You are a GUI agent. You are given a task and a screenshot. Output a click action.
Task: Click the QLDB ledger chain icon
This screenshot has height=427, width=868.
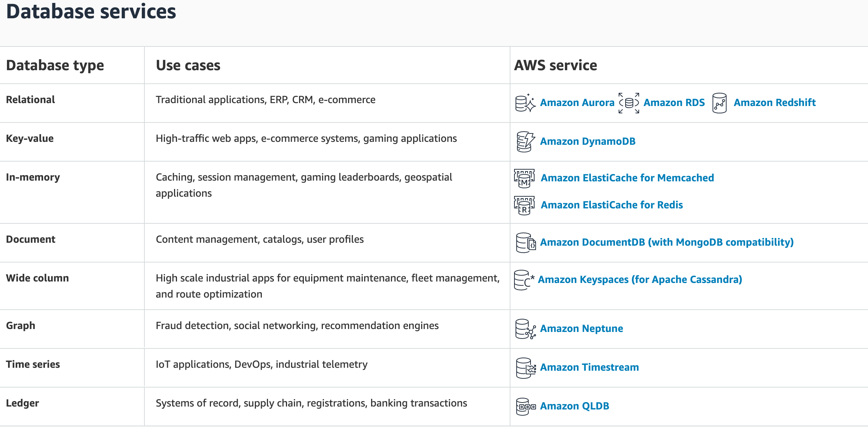point(526,407)
